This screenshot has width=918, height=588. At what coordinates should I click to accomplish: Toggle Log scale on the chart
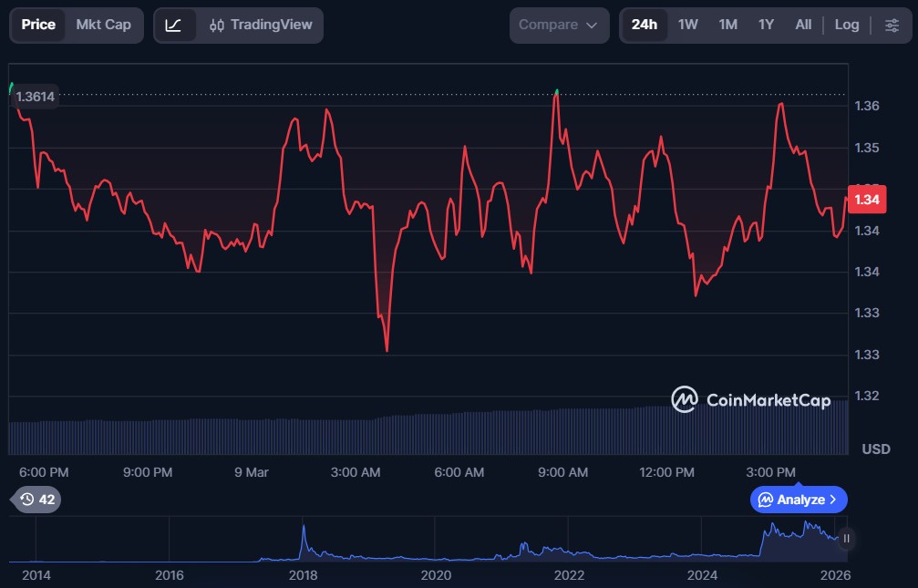point(846,25)
